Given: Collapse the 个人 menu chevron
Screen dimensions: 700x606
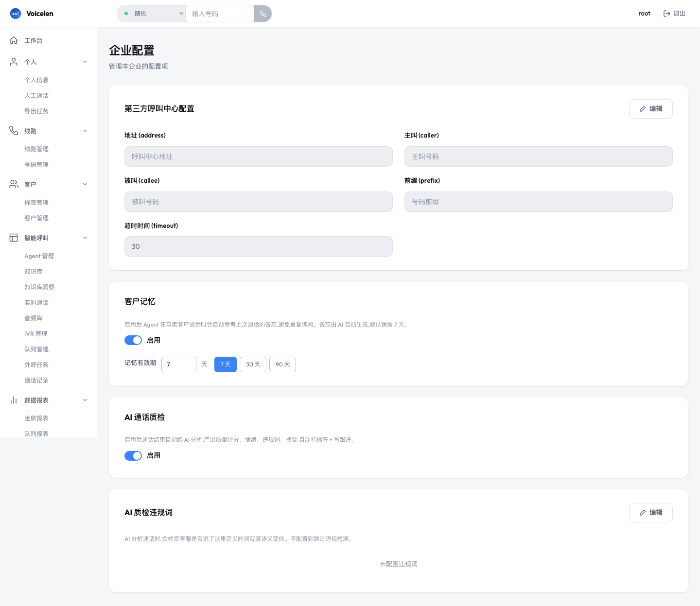Looking at the screenshot, I should pyautogui.click(x=85, y=62).
